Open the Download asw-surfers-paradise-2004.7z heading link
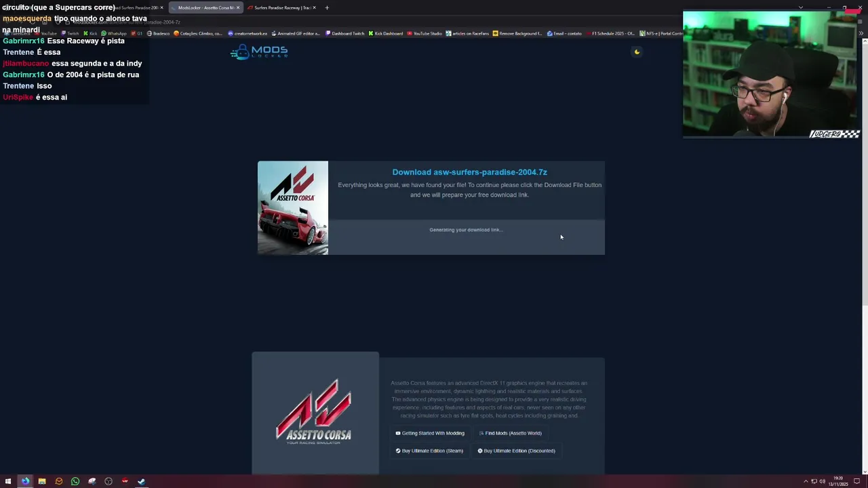Image resolution: width=868 pixels, height=488 pixels. coord(469,172)
